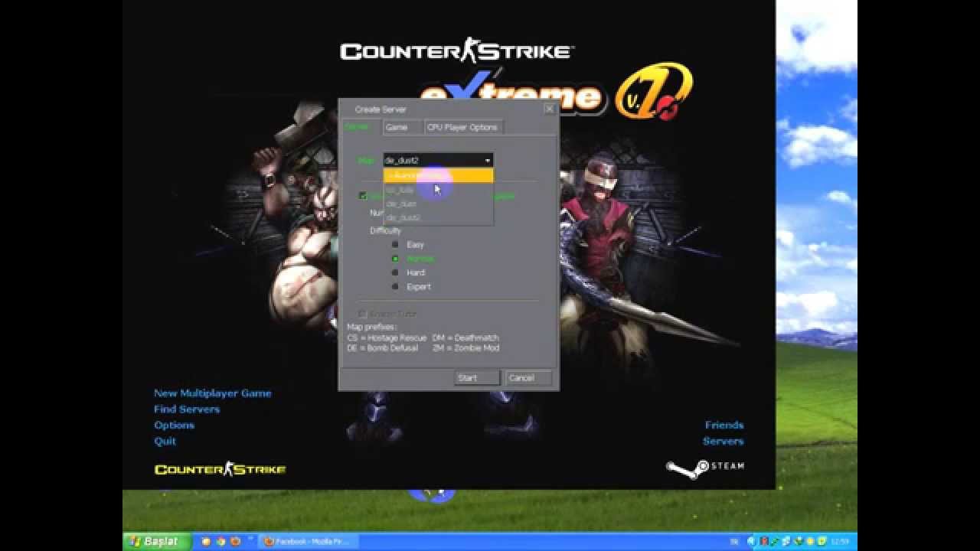The width and height of the screenshot is (980, 551).
Task: Open the Map dropdown showing de_dust2
Action: [438, 160]
